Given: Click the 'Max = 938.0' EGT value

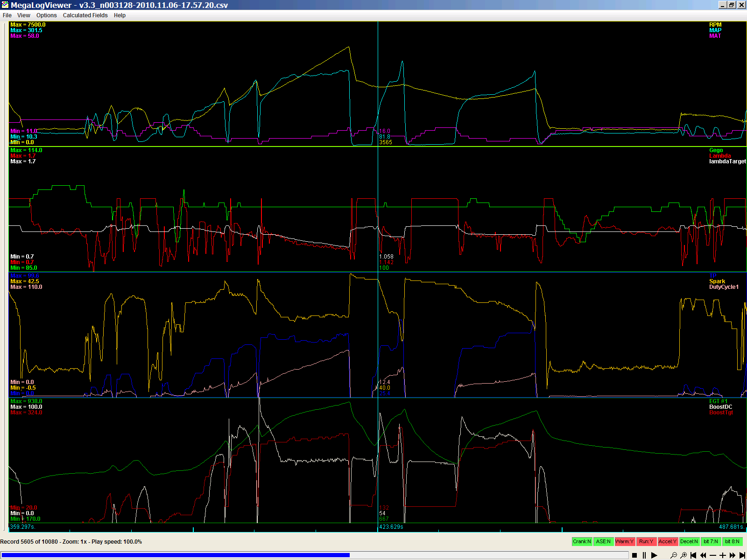Looking at the screenshot, I should click(x=26, y=401).
